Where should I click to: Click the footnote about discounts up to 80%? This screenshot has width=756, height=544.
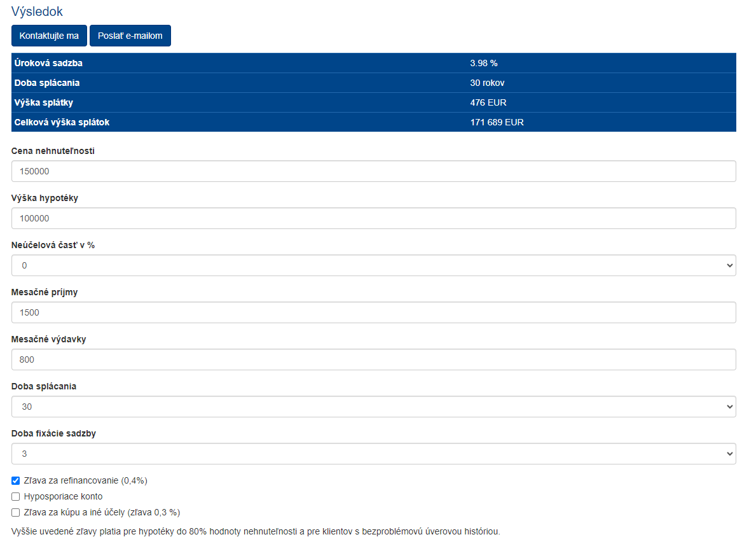click(256, 531)
